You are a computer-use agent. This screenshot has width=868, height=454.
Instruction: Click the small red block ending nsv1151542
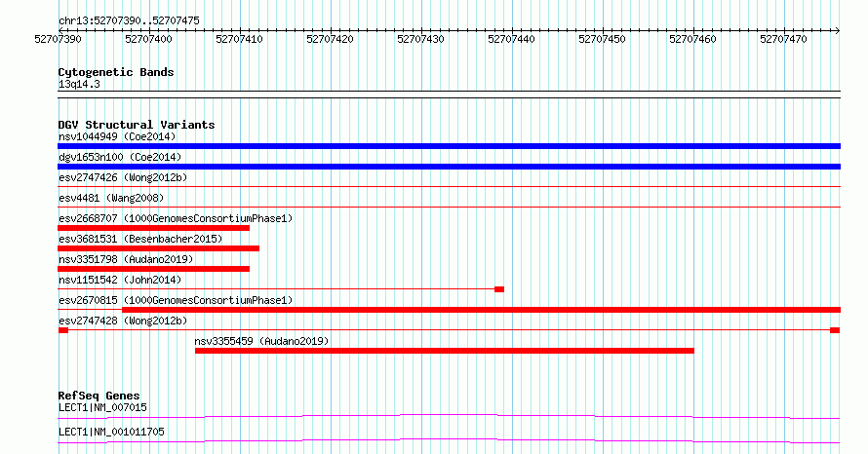[x=499, y=289]
